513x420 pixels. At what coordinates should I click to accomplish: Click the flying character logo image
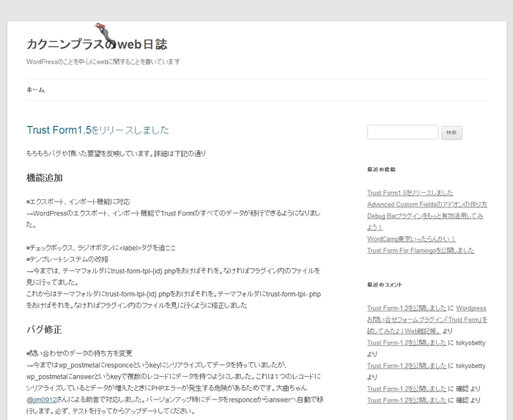tap(106, 34)
